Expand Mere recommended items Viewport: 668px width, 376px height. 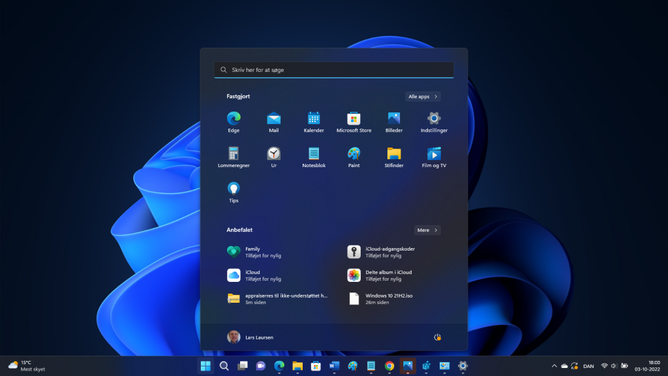tap(427, 230)
